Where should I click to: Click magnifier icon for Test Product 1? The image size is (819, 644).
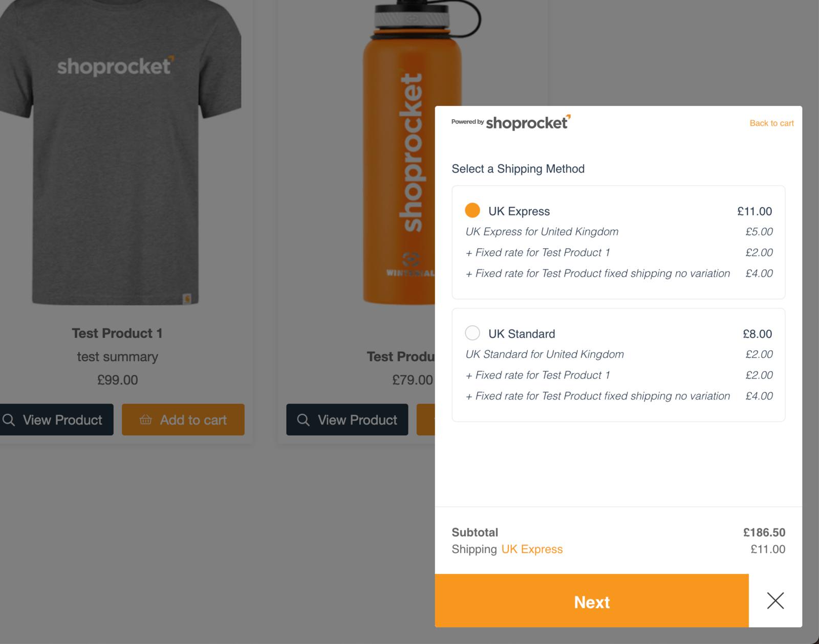point(9,420)
